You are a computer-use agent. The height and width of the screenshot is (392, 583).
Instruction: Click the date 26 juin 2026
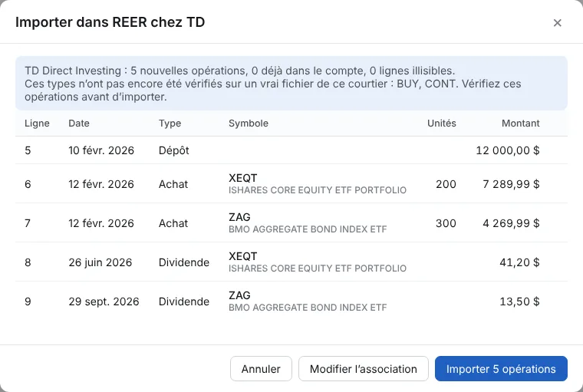tap(100, 262)
